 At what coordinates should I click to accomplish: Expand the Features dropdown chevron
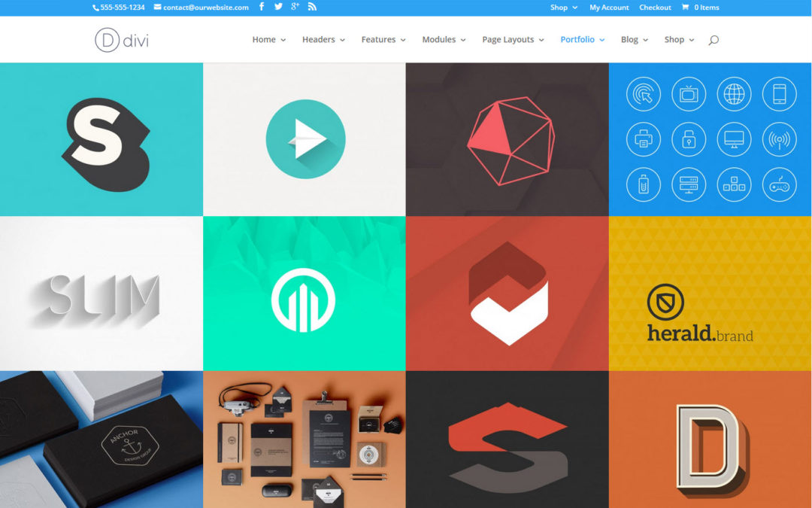click(x=403, y=40)
